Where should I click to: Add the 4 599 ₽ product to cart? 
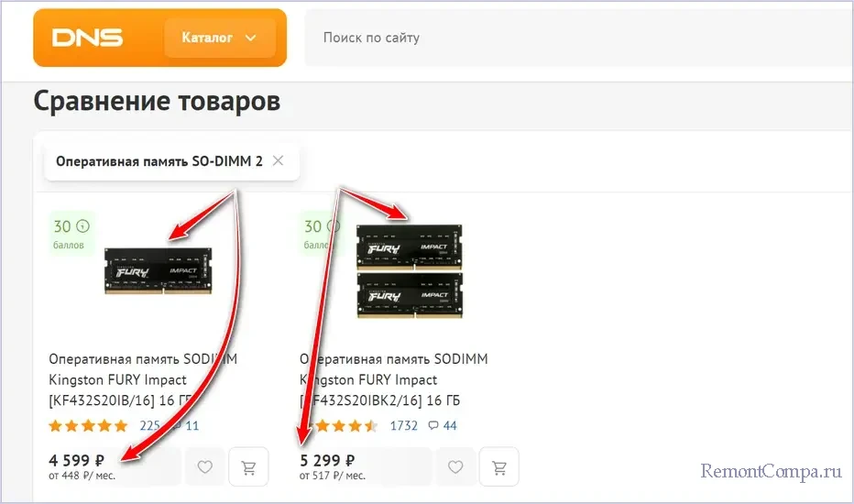[249, 467]
